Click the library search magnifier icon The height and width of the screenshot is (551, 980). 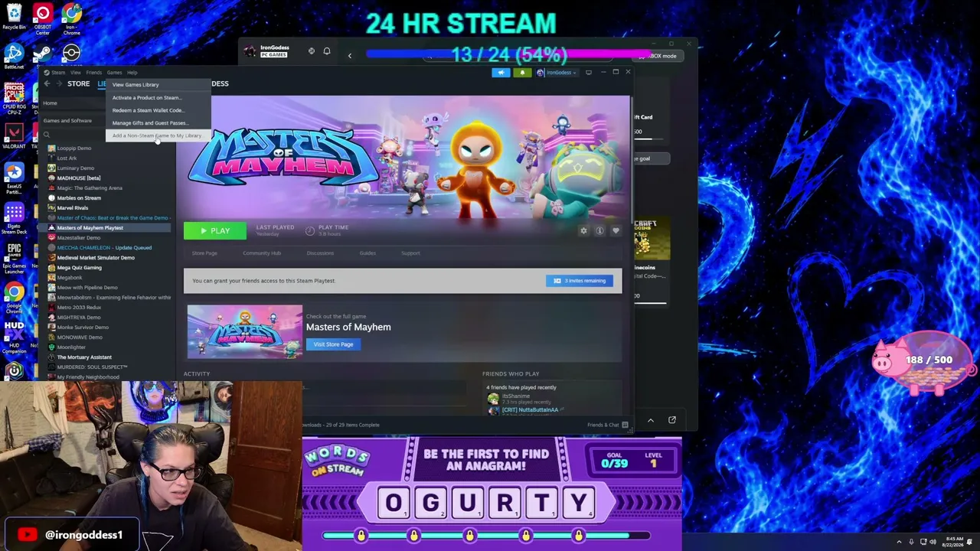(47, 135)
